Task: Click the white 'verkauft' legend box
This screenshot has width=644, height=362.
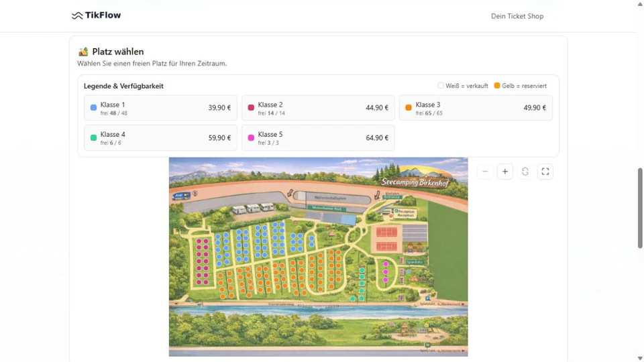Action: click(x=441, y=85)
